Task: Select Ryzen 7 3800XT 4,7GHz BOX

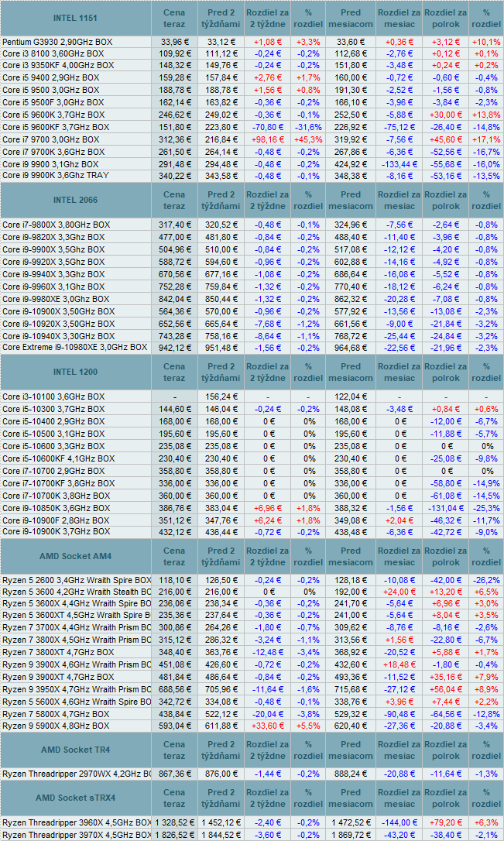Action: tap(58, 653)
